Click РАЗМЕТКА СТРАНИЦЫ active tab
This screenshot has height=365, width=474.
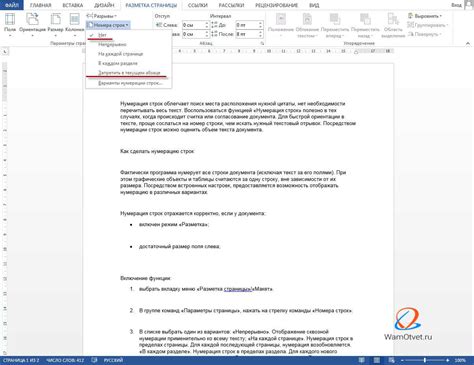[151, 5]
